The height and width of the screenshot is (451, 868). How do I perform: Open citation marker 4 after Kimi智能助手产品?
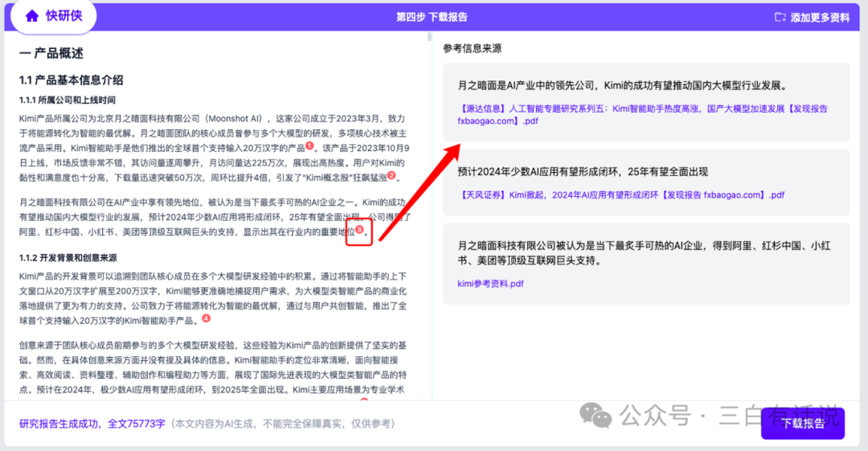click(206, 318)
